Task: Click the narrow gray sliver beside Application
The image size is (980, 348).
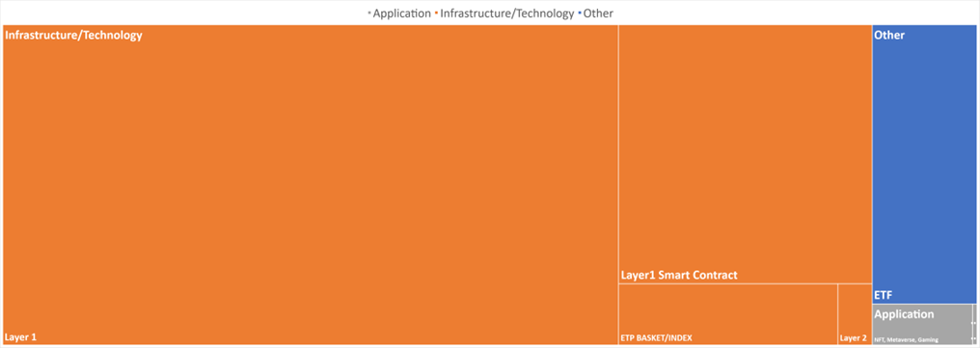Action: [x=974, y=324]
